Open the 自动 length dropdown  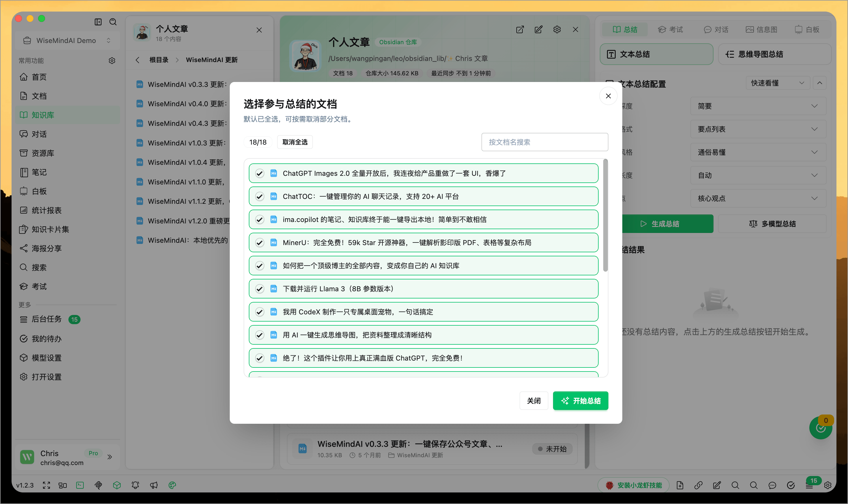[758, 175]
